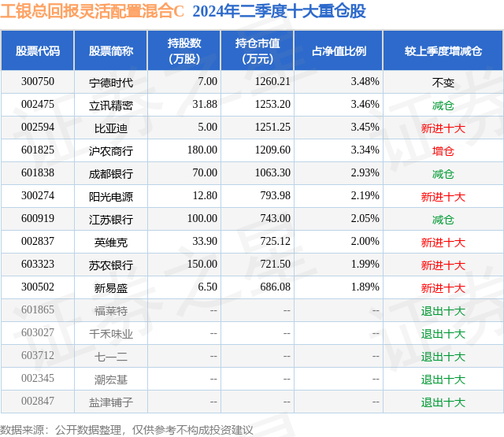Screen dimensions: 504x437
Task: Click 新易盛 stock name
Action: pyautogui.click(x=111, y=288)
